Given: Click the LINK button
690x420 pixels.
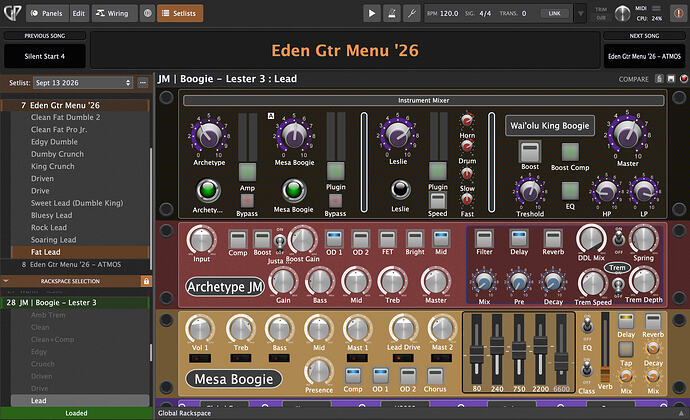Looking at the screenshot, I should click(x=554, y=13).
